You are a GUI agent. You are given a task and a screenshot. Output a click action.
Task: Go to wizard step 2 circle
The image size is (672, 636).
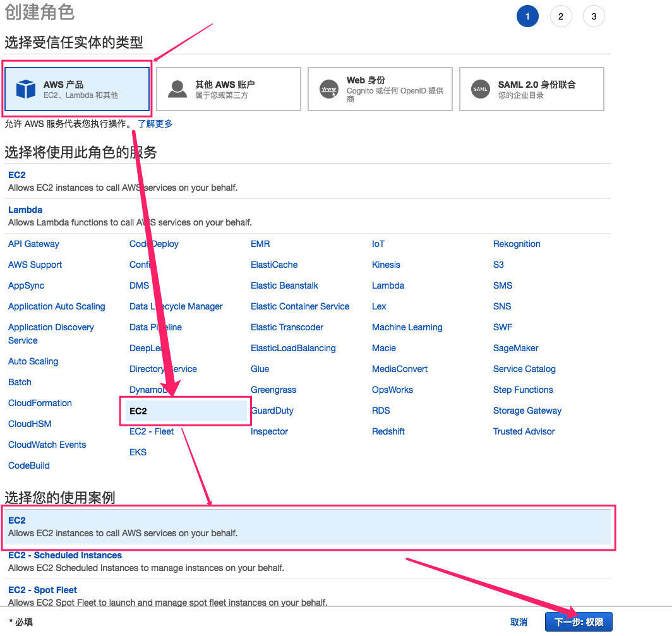(560, 16)
